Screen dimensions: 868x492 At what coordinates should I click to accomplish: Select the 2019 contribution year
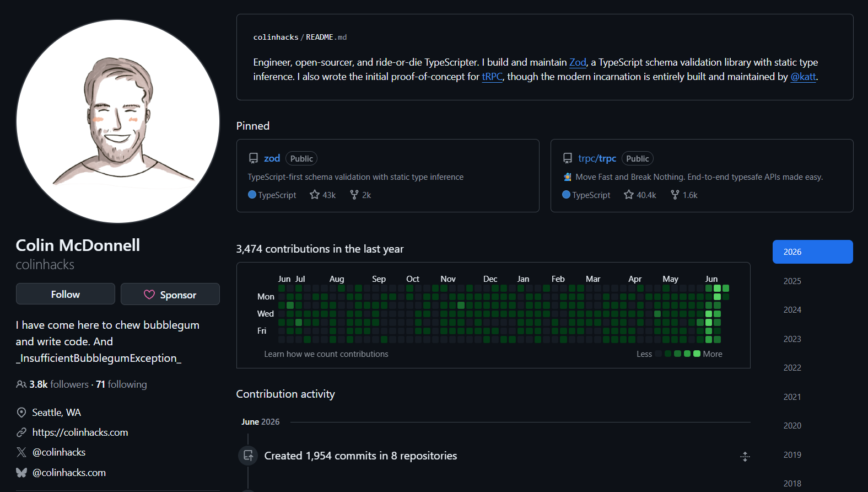click(813, 454)
